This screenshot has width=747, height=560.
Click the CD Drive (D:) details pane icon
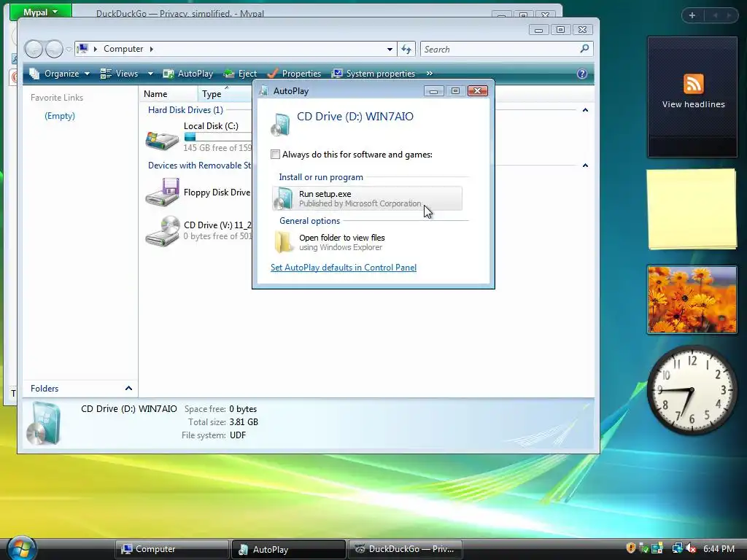point(43,424)
